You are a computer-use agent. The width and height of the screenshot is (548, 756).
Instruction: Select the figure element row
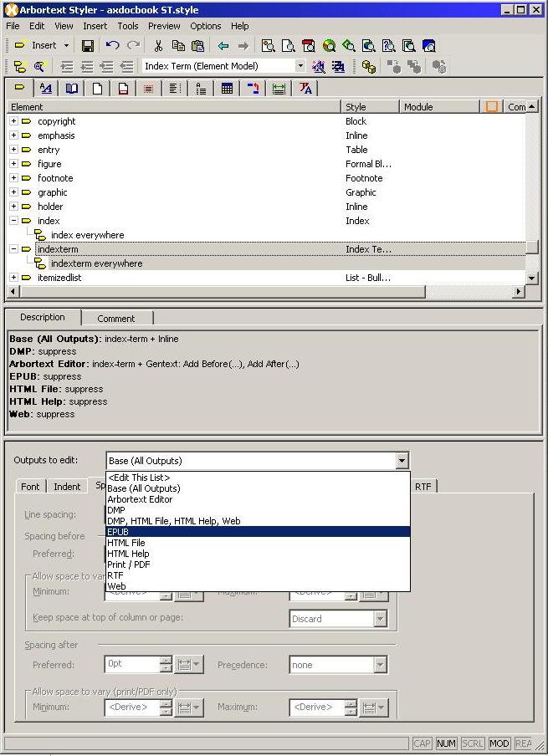[x=266, y=164]
